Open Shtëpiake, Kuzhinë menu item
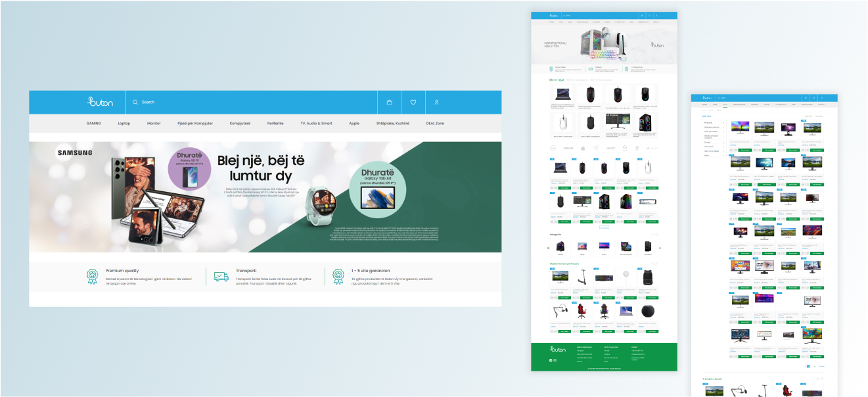The width and height of the screenshot is (868, 397). (393, 124)
